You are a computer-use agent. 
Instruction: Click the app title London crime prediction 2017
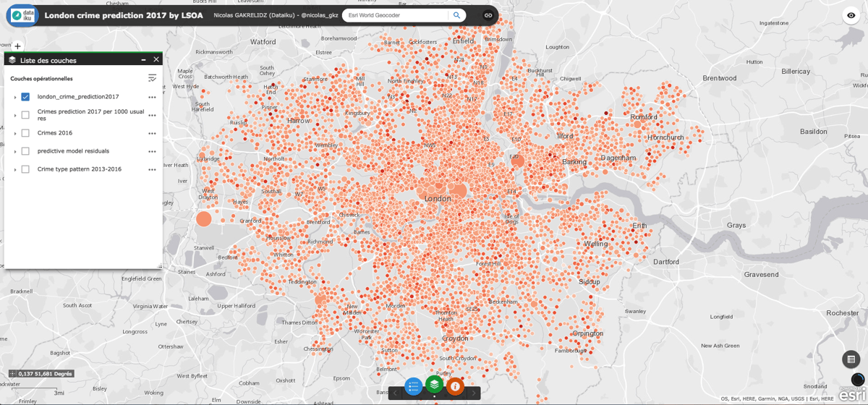[124, 14]
